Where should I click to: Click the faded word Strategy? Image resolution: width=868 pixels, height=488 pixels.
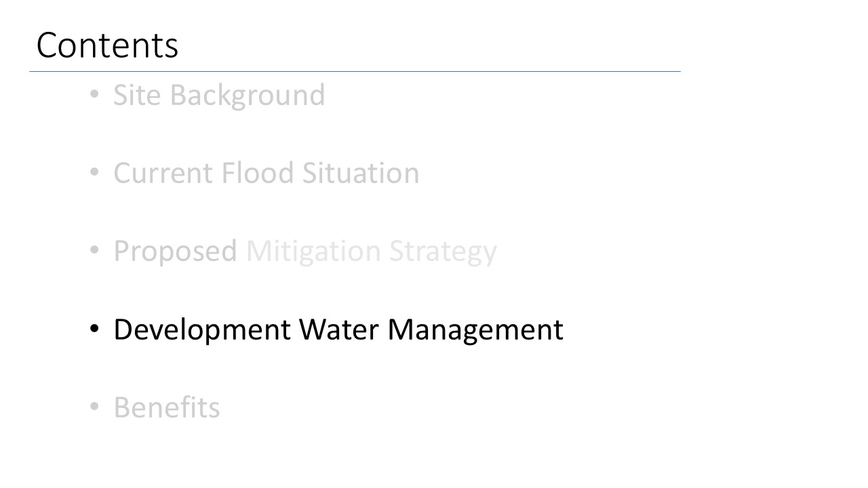pyautogui.click(x=443, y=251)
